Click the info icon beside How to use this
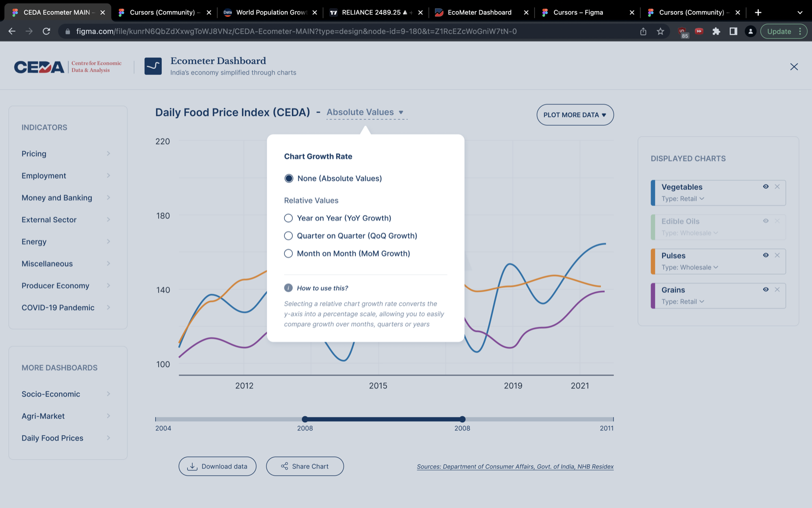Viewport: 812px width, 508px height. [288, 288]
